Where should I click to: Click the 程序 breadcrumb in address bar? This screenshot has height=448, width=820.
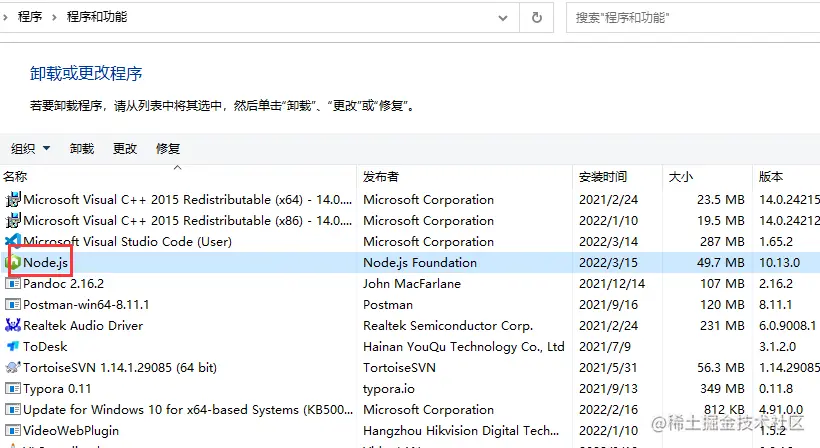click(30, 17)
